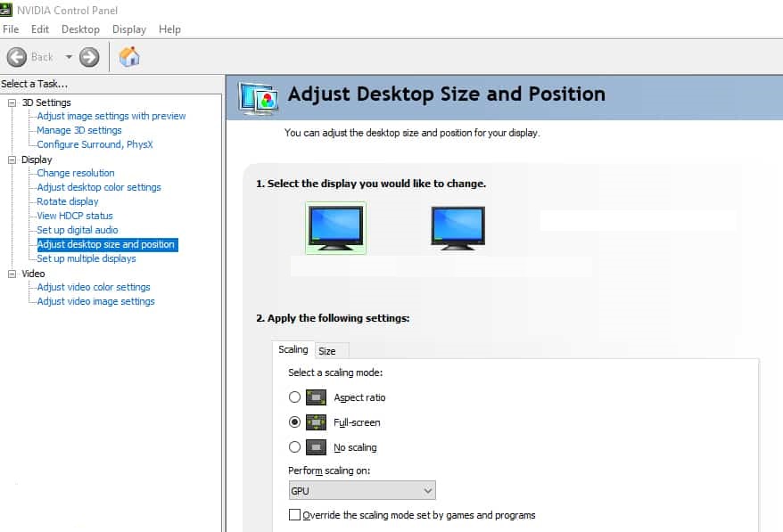783x532 pixels.
Task: Collapse the Video tree node
Action: 12,274
